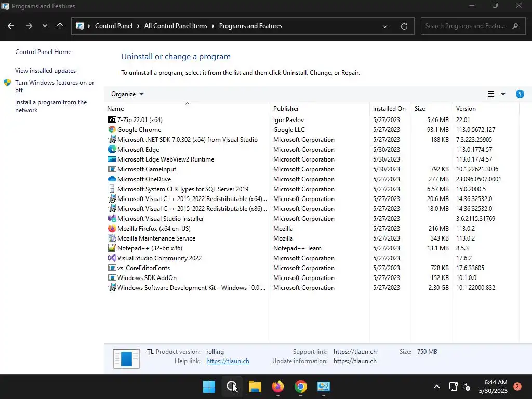
Task: Click version 113.0.5672.127 cell
Action: [476, 129]
